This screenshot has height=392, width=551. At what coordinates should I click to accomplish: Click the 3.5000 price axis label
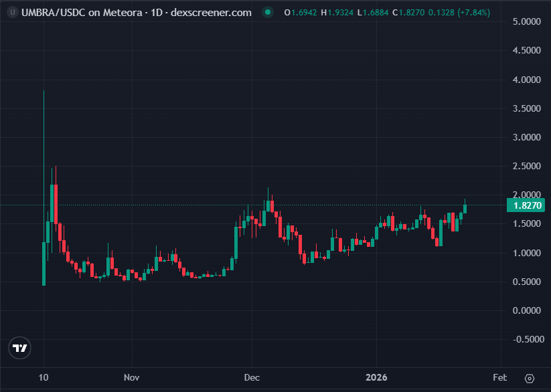(527, 108)
